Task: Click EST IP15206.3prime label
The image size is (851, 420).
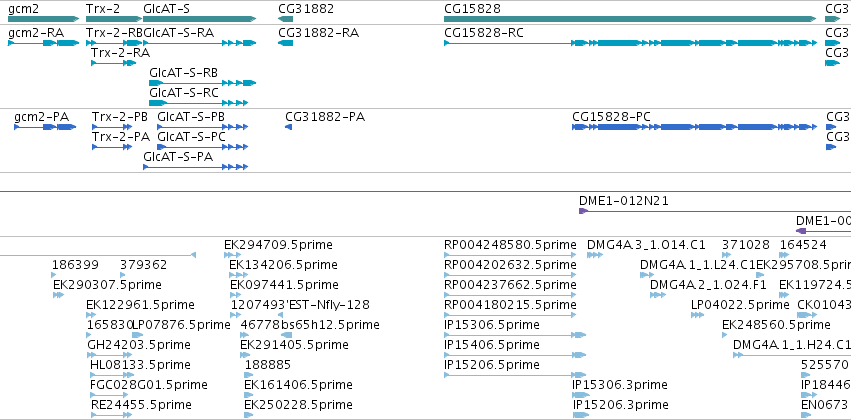Action: coord(620,405)
